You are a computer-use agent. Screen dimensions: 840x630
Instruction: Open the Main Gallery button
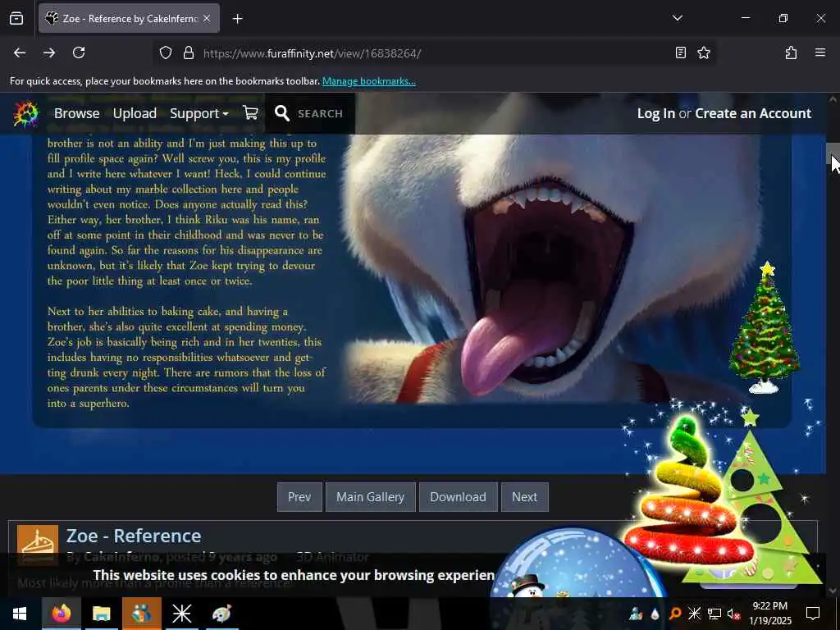pyautogui.click(x=370, y=497)
